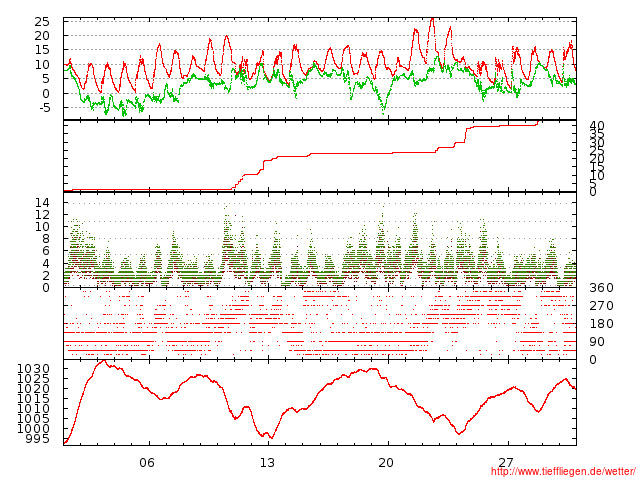Select the 25 tick on temperature axis
The height and width of the screenshot is (480, 640).
click(42, 22)
